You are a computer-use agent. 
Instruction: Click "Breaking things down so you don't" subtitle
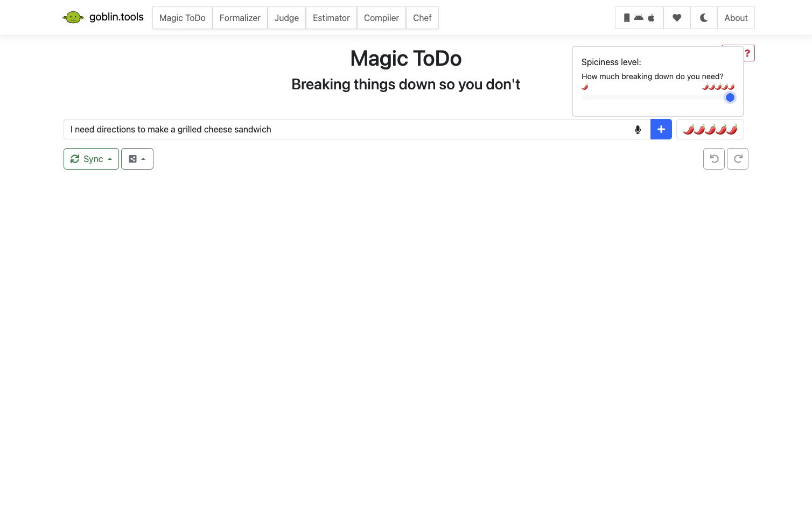point(406,85)
